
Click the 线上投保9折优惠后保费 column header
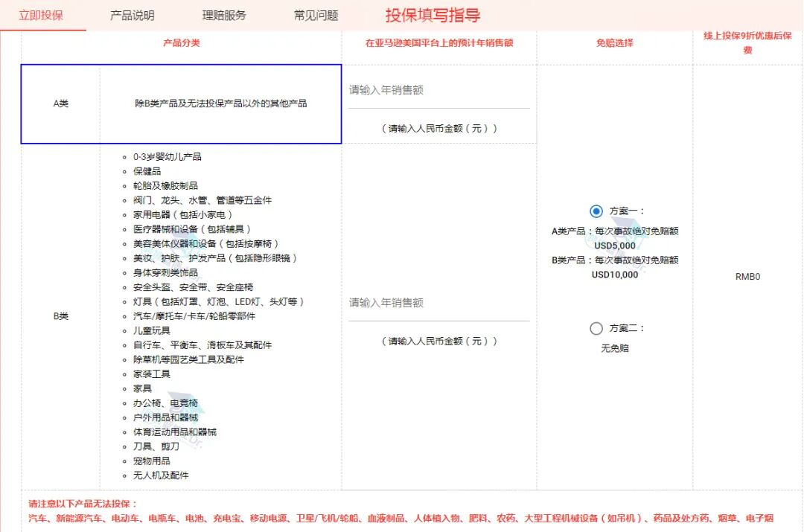click(747, 43)
